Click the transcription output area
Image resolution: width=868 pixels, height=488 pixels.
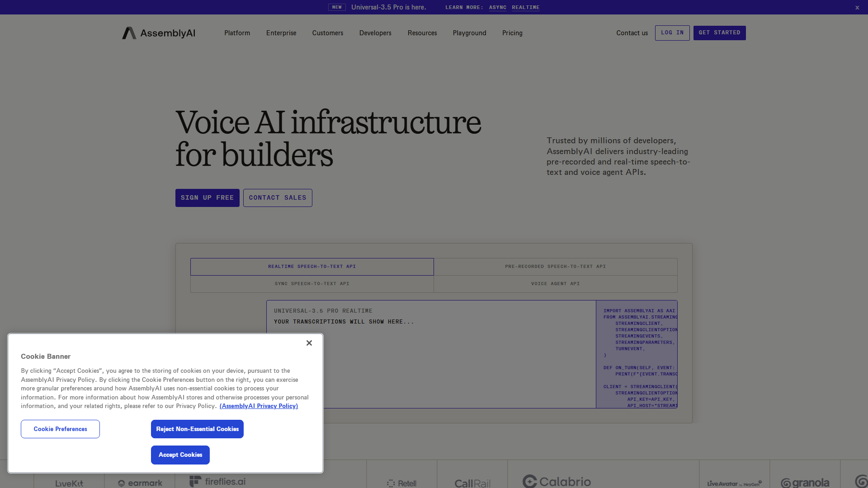pos(431,354)
